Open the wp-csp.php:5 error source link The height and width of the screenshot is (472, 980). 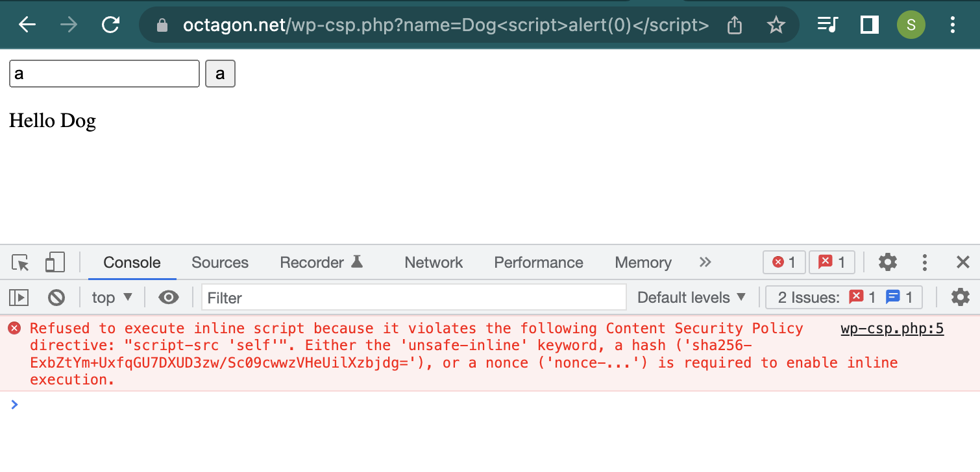pyautogui.click(x=892, y=328)
